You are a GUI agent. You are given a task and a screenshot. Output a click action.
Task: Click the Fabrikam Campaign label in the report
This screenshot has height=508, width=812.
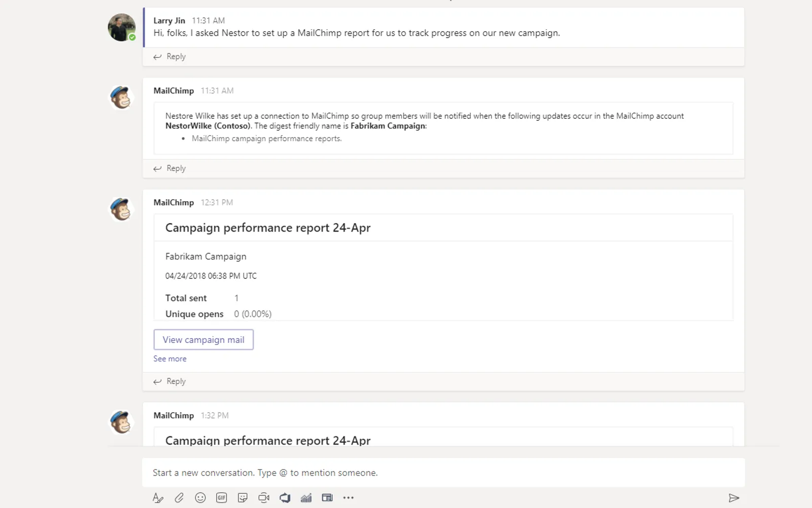206,257
